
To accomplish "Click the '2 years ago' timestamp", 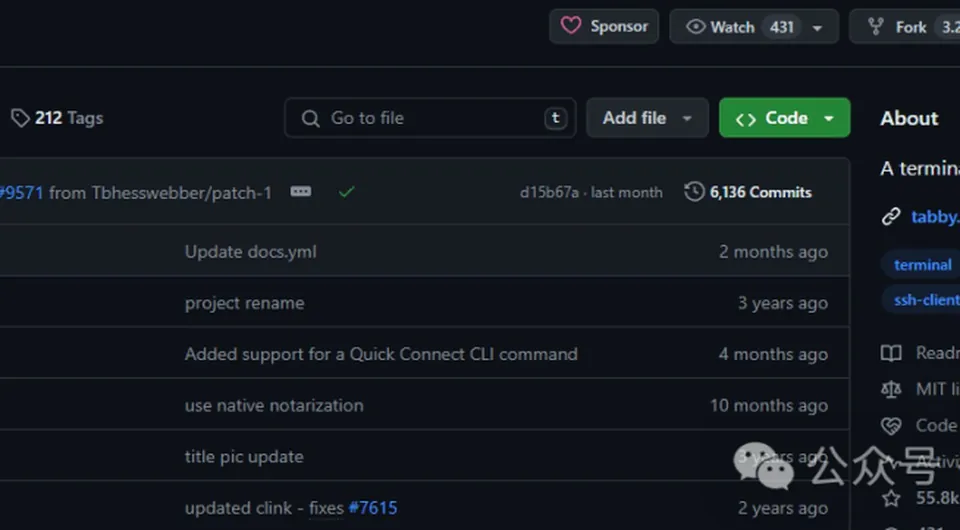I will (782, 508).
